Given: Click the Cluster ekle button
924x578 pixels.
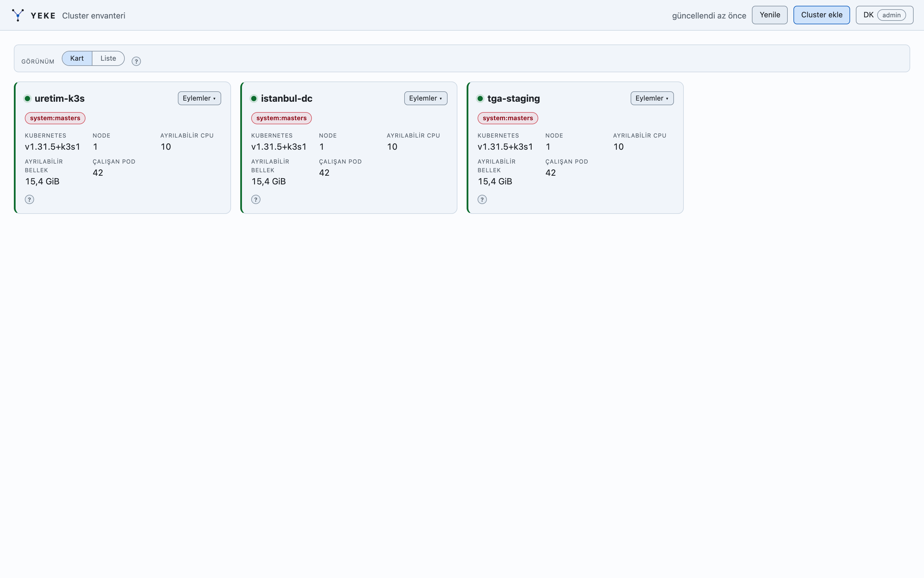Looking at the screenshot, I should [822, 15].
